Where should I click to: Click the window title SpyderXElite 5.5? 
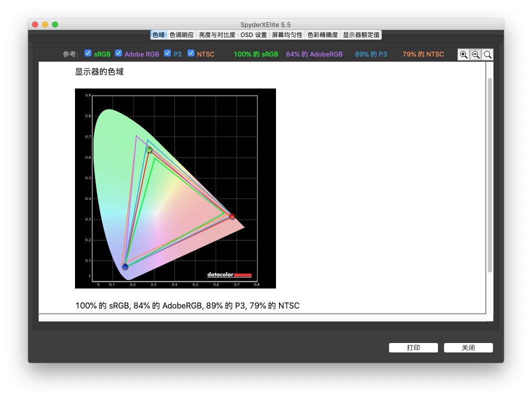point(265,25)
